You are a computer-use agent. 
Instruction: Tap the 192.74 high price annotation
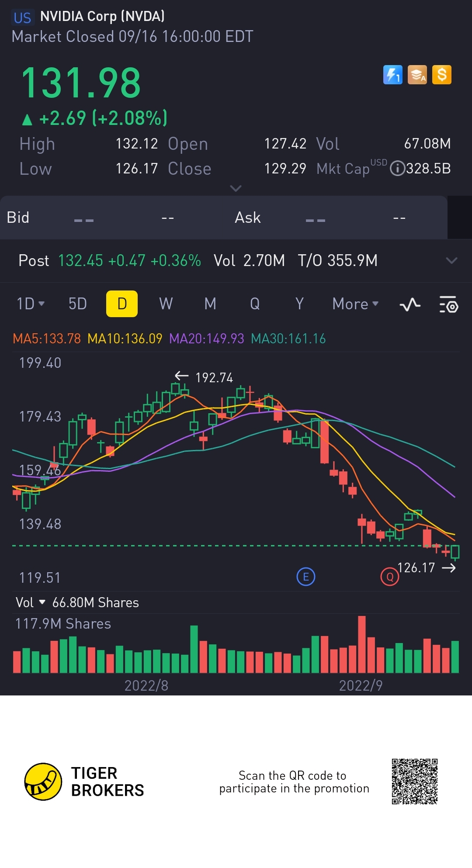click(214, 377)
